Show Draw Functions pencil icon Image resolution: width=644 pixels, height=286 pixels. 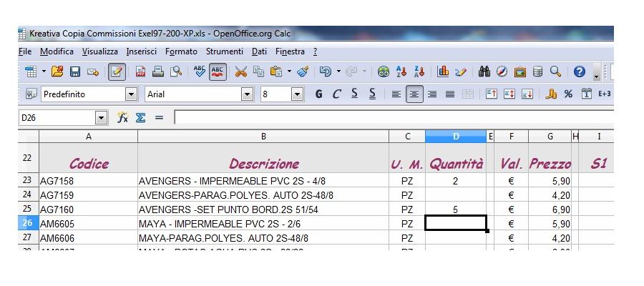tap(461, 71)
